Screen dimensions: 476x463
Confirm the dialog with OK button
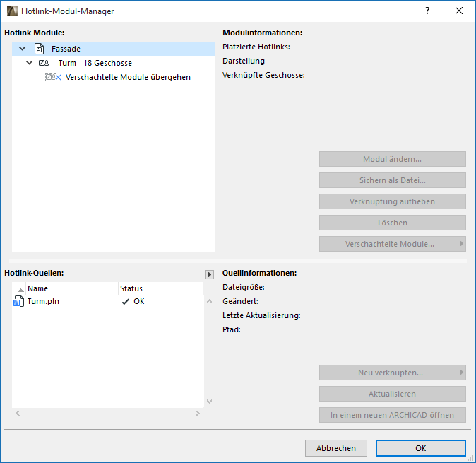click(420, 448)
